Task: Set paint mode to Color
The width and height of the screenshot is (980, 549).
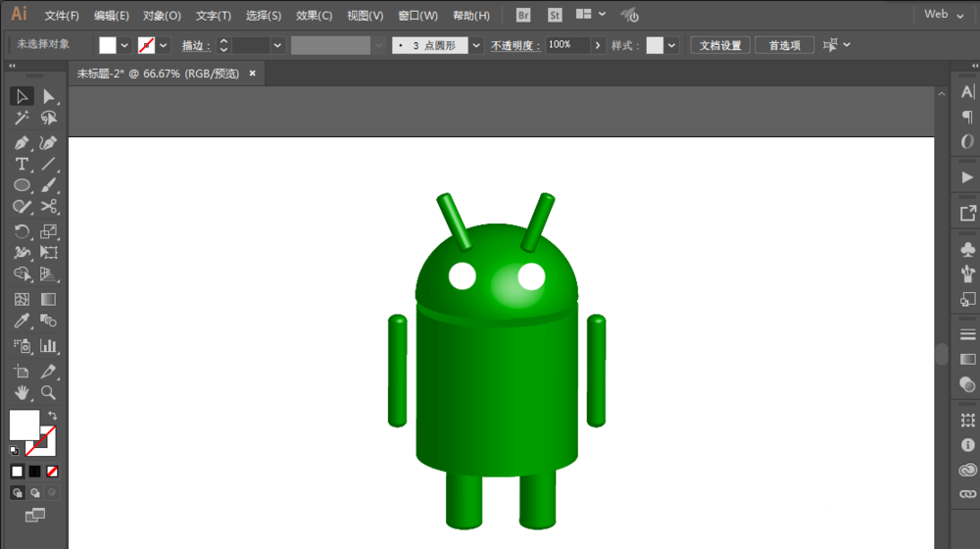Action: (x=17, y=472)
